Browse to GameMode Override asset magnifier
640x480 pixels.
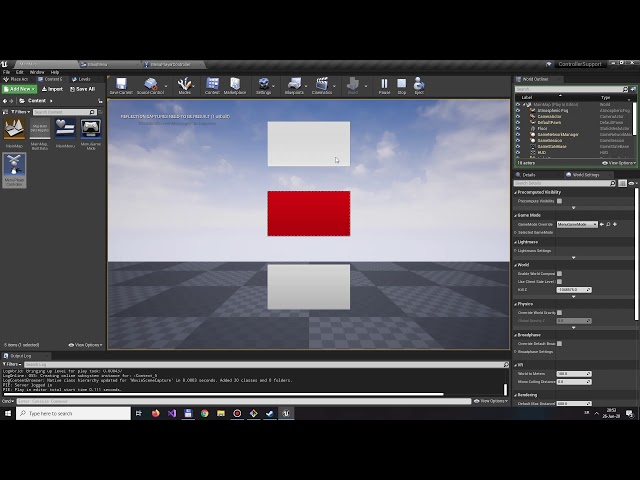608,224
